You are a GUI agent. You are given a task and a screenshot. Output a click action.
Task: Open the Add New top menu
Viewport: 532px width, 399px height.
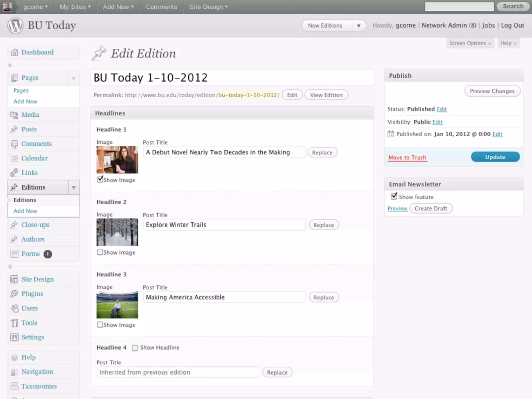[x=118, y=7]
